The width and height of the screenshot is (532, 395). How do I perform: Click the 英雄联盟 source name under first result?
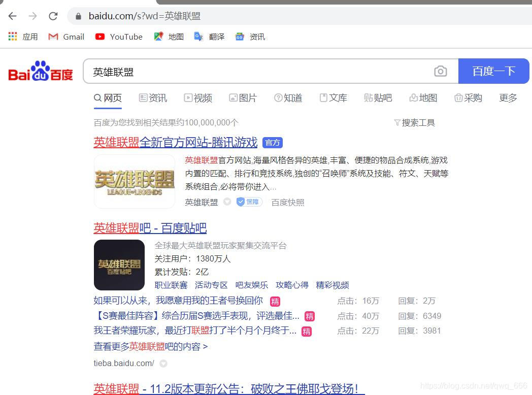(201, 202)
